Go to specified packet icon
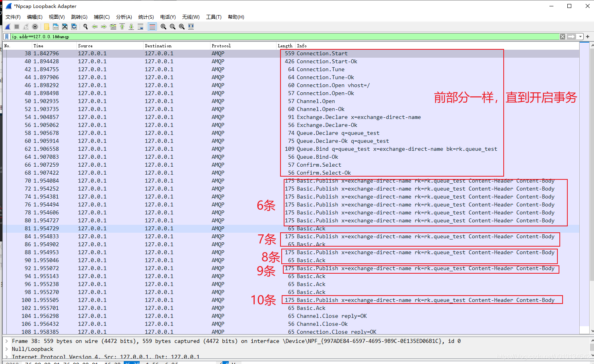594x364 pixels. (x=113, y=27)
